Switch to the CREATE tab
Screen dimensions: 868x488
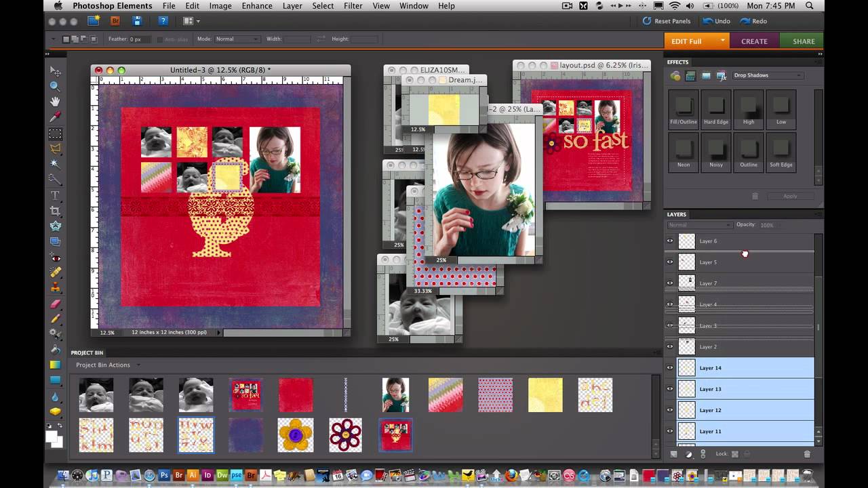(754, 41)
